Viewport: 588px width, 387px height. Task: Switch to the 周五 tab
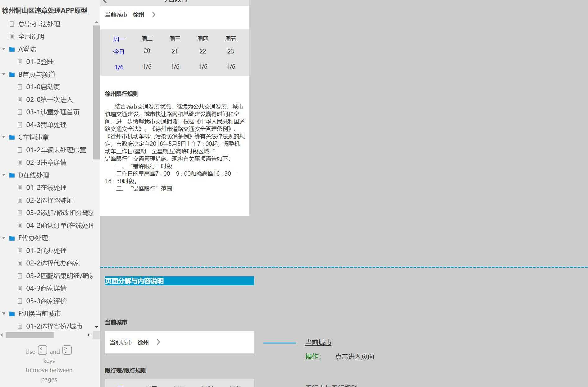point(230,39)
